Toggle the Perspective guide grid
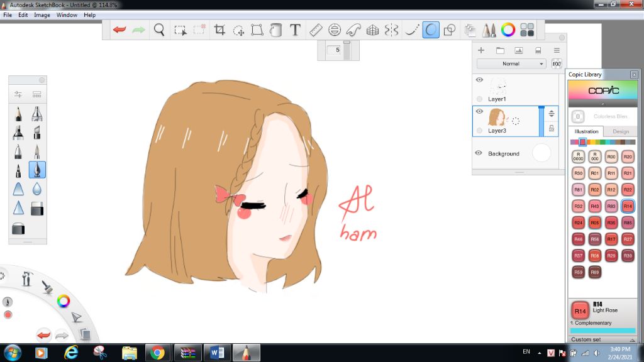 pyautogui.click(x=372, y=30)
